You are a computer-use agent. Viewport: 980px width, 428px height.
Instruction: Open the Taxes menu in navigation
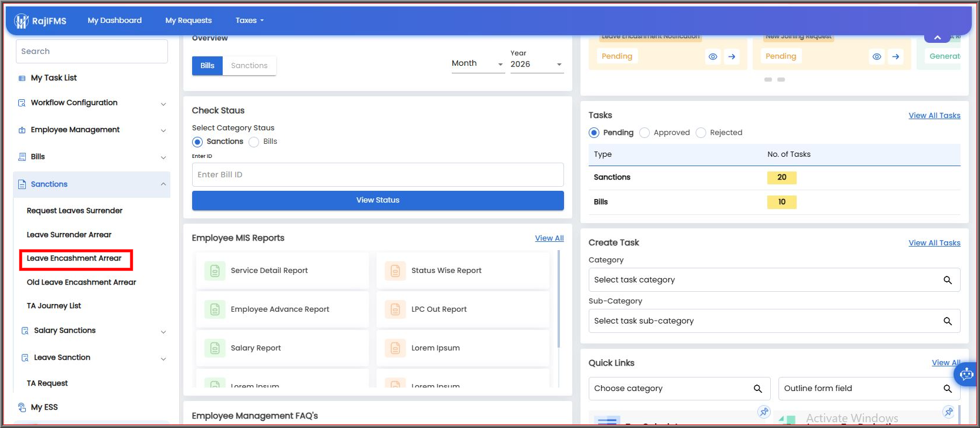tap(250, 21)
